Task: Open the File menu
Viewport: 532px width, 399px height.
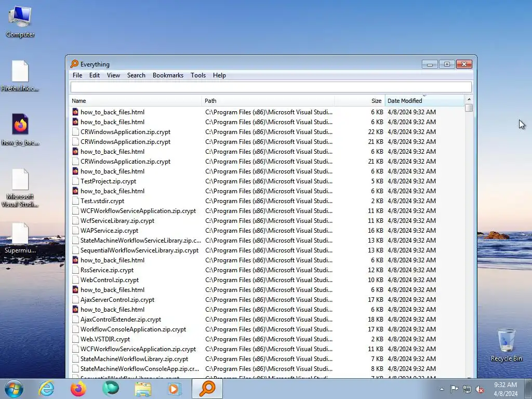Action: pyautogui.click(x=77, y=75)
